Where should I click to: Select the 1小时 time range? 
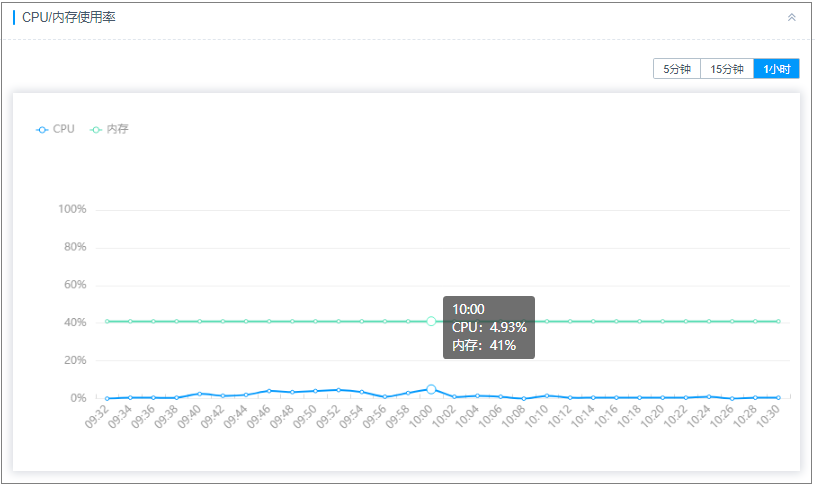[x=776, y=69]
